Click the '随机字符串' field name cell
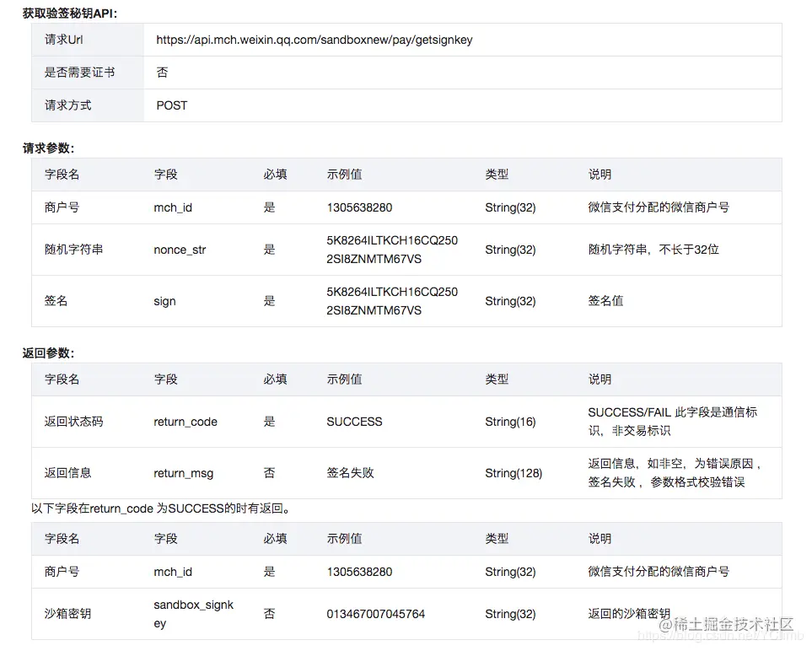The width and height of the screenshot is (812, 651). [73, 249]
